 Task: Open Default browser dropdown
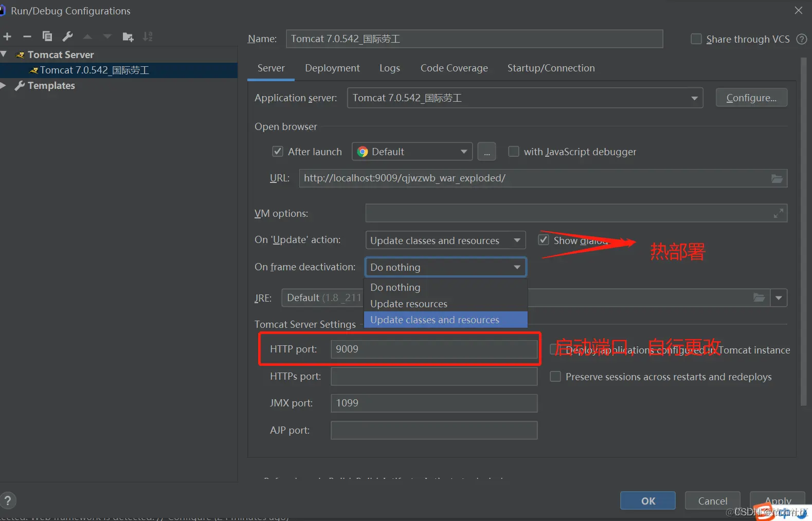pos(412,152)
